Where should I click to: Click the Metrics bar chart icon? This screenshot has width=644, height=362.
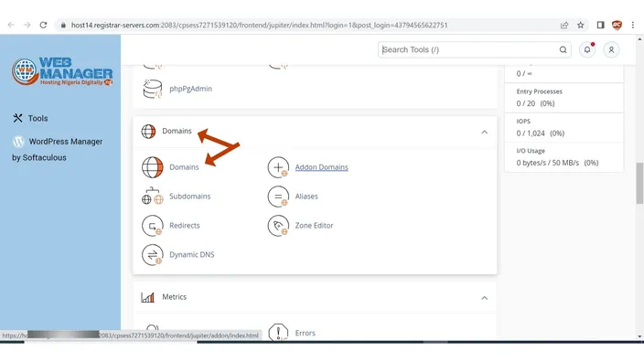147,297
